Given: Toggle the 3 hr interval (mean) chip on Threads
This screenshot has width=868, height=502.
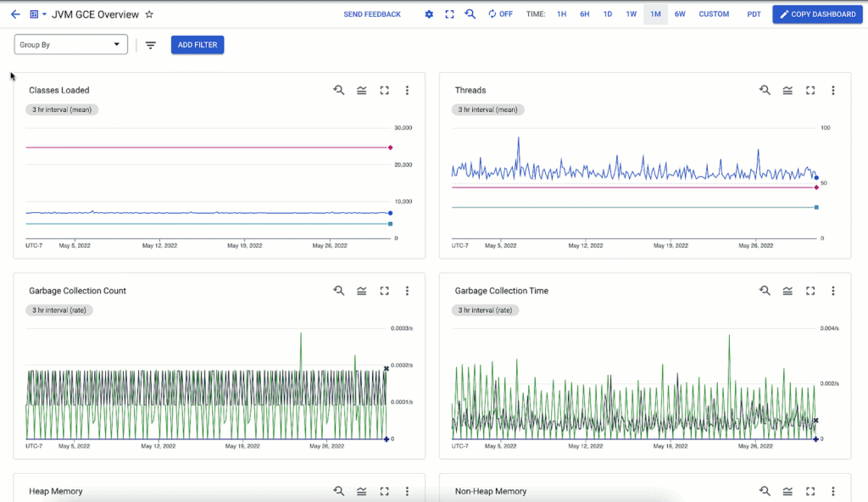Looking at the screenshot, I should pos(487,109).
